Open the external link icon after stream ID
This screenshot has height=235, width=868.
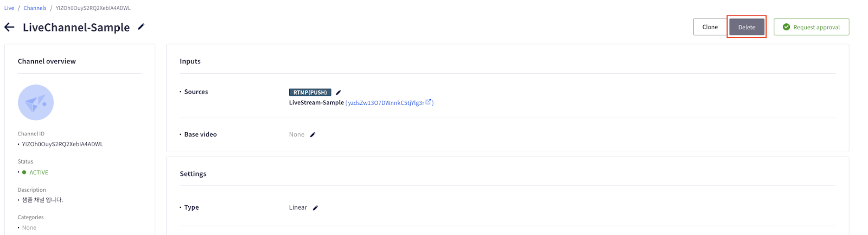(428, 102)
